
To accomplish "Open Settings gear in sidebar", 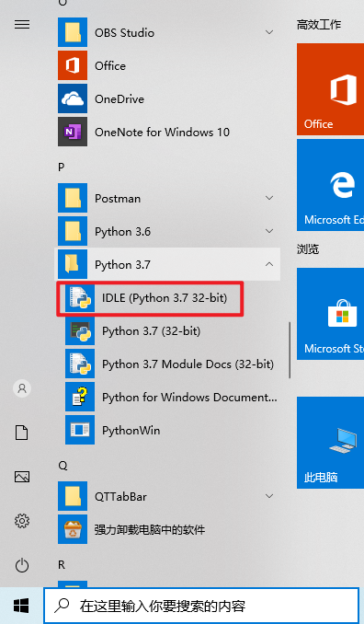I will (x=22, y=521).
